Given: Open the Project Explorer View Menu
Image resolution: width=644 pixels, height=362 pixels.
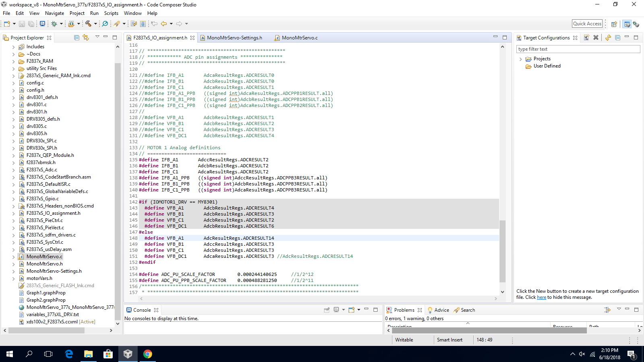Looking at the screenshot, I should point(97,37).
